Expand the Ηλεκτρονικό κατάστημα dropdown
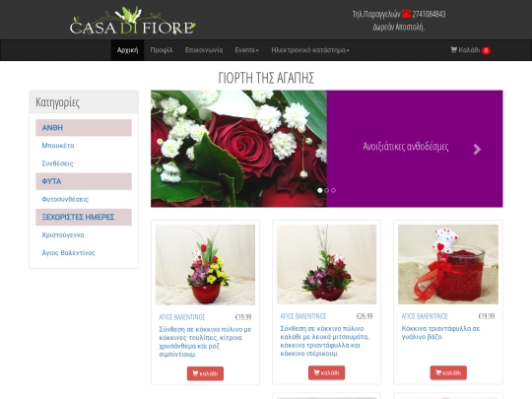This screenshot has width=532, height=399. tap(310, 50)
